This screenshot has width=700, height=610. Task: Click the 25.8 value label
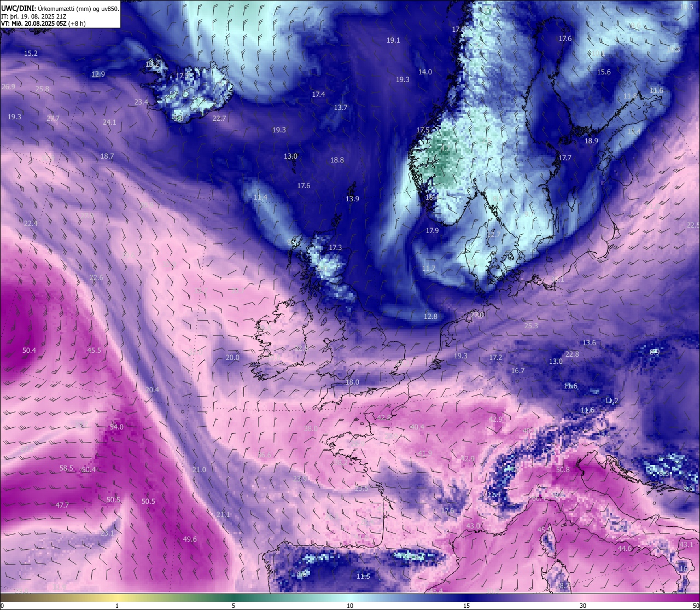click(x=42, y=89)
